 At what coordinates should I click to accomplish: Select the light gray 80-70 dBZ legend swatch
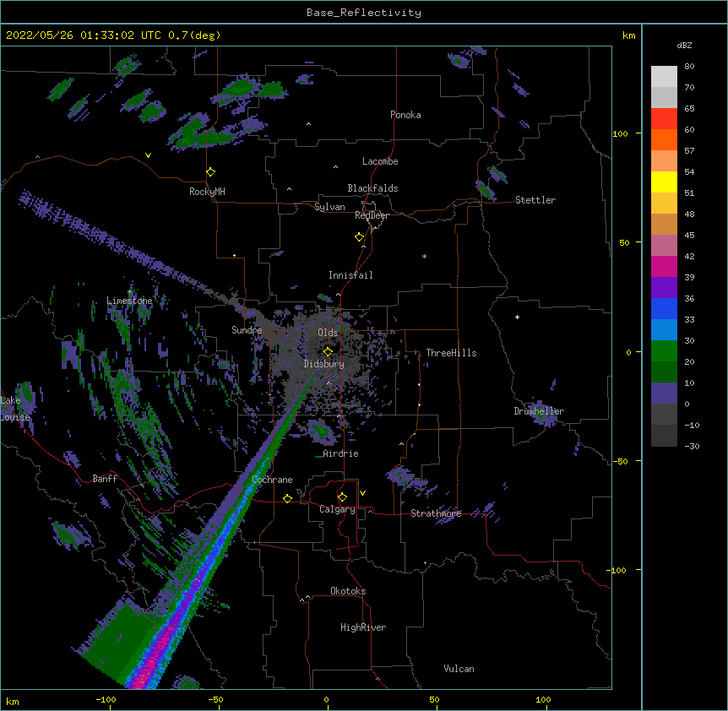click(x=664, y=77)
